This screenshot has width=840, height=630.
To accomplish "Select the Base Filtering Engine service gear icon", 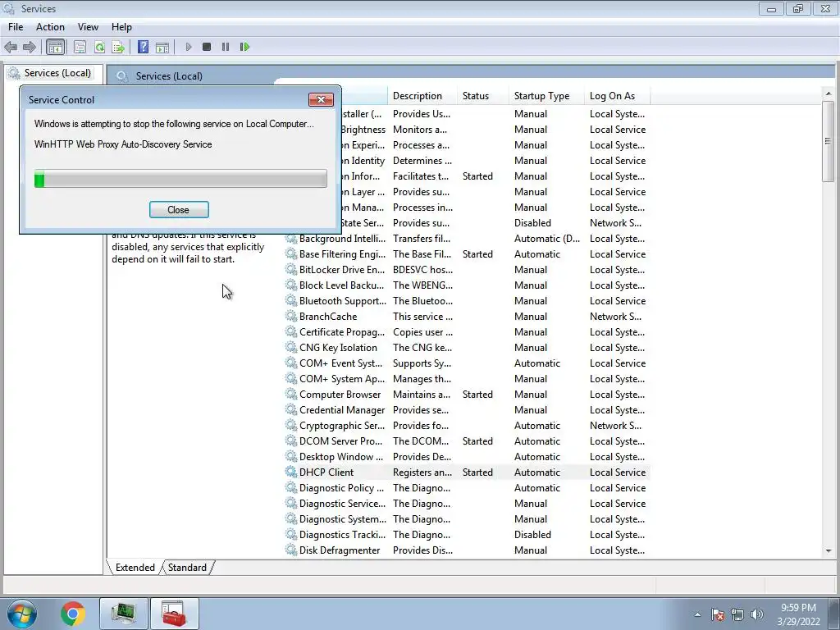I will [291, 254].
